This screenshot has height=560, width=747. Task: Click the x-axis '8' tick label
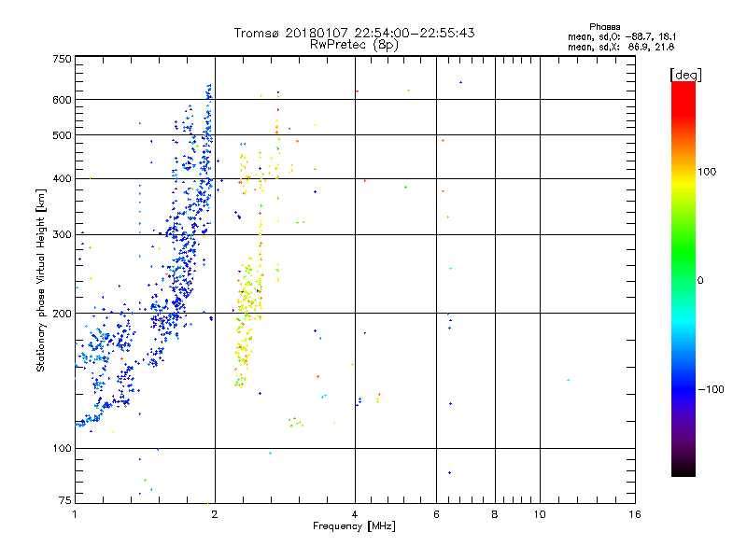(x=495, y=514)
